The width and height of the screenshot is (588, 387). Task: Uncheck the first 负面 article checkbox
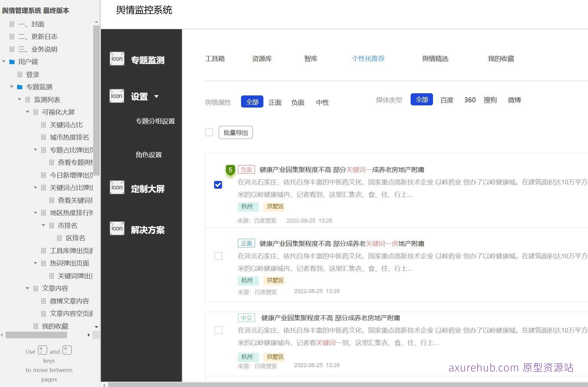(x=218, y=185)
